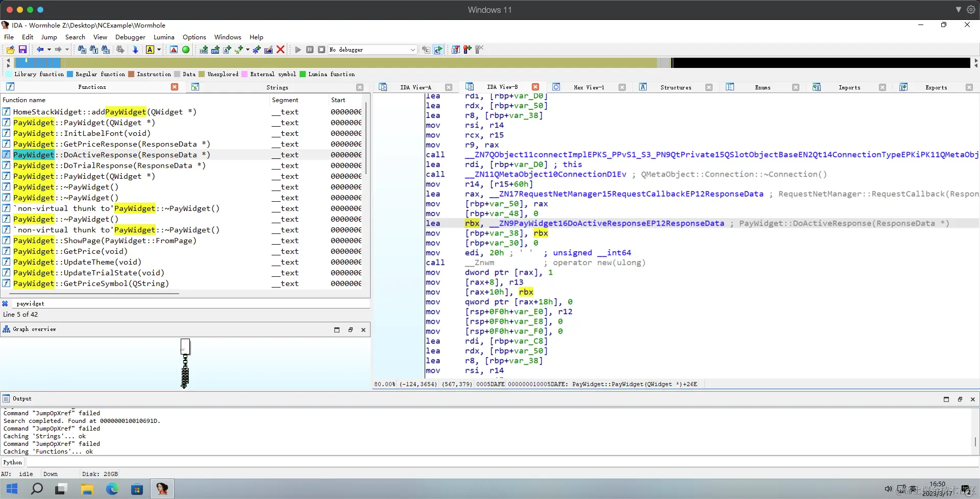Image resolution: width=980 pixels, height=499 pixels.
Task: Switch to the Hex View-1 tab
Action: tap(588, 87)
